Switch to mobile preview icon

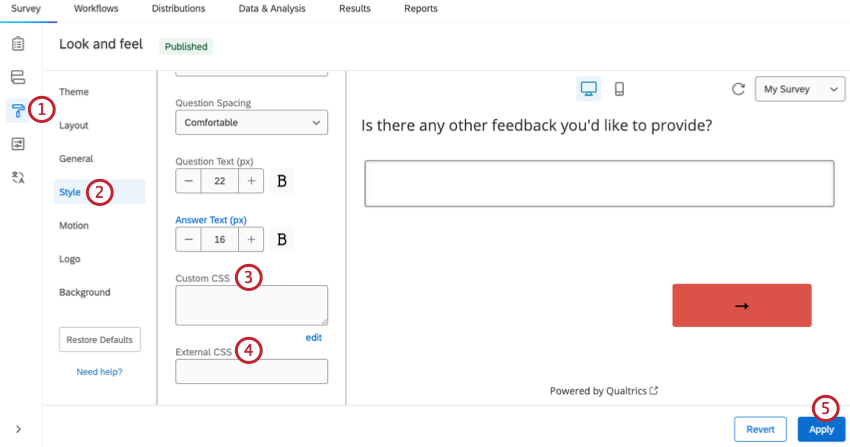(x=619, y=89)
